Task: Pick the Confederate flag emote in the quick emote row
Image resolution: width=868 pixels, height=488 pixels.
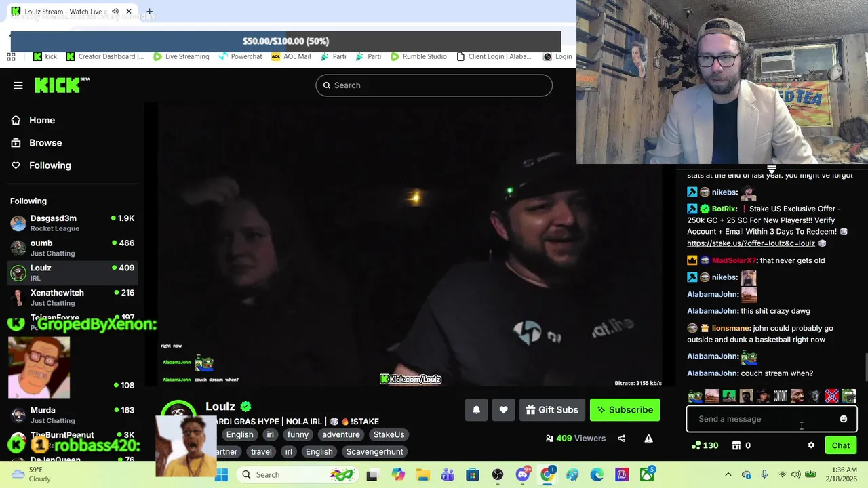Action: pos(831,396)
